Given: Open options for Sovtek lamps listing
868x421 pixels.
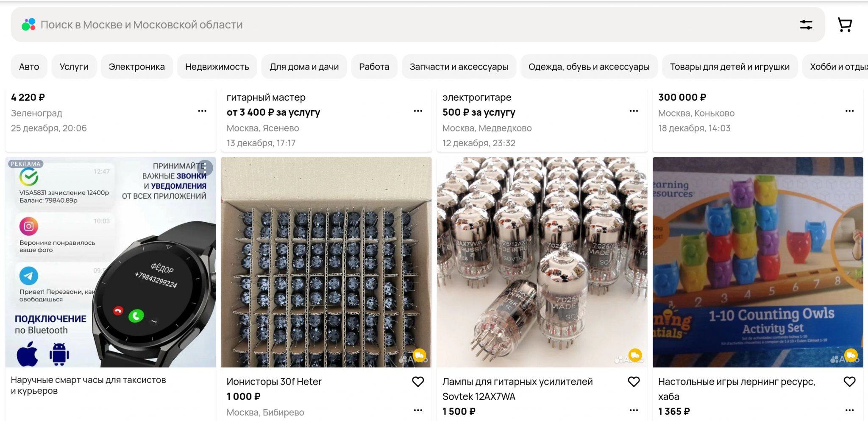Looking at the screenshot, I should pos(634,410).
